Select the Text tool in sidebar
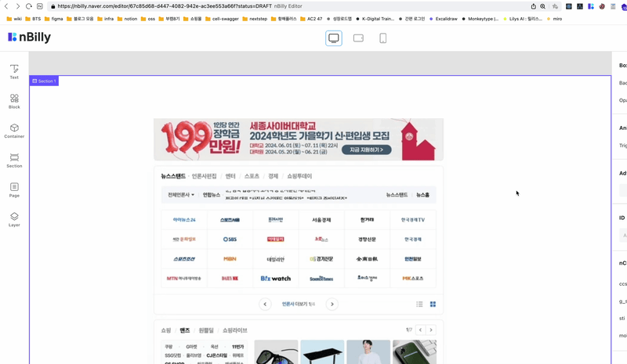Viewport: 627px width, 364px height. (14, 72)
